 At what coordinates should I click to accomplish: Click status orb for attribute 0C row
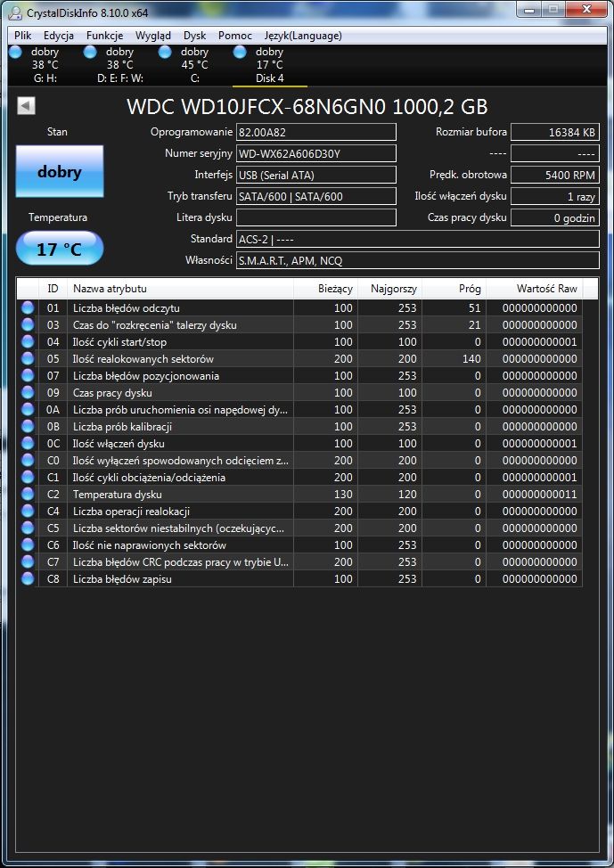[x=27, y=444]
